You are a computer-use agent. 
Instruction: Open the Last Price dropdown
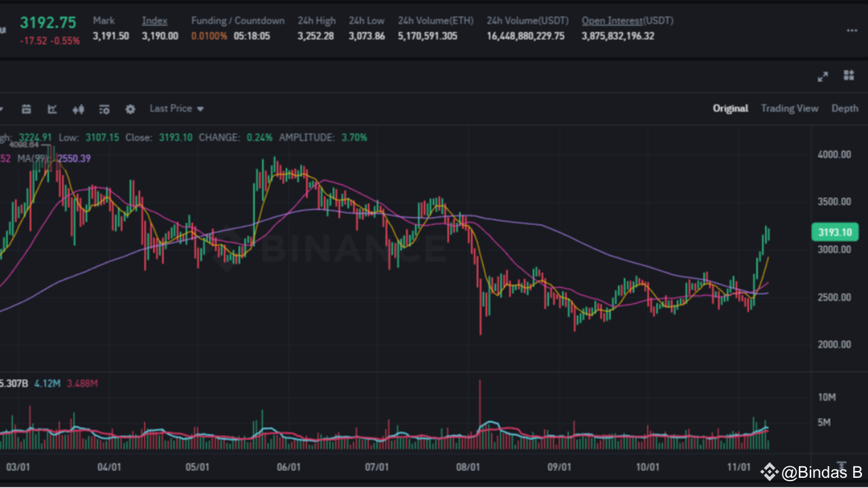pyautogui.click(x=172, y=108)
